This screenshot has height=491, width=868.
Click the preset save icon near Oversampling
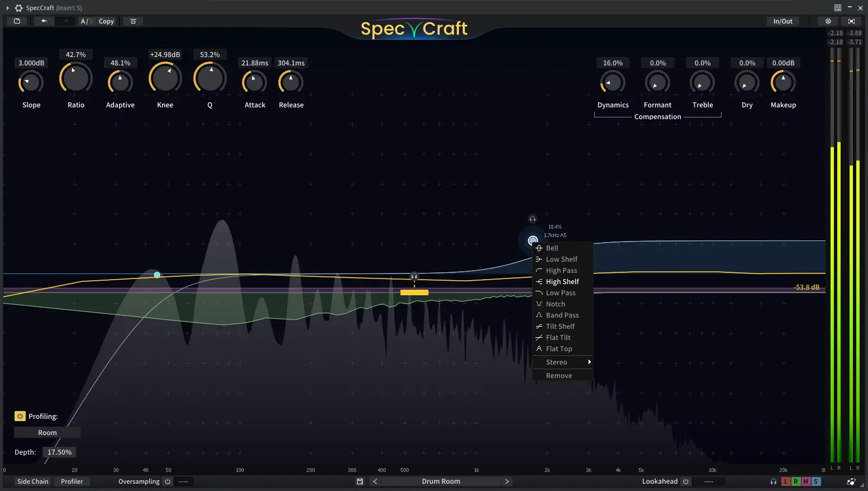click(359, 481)
